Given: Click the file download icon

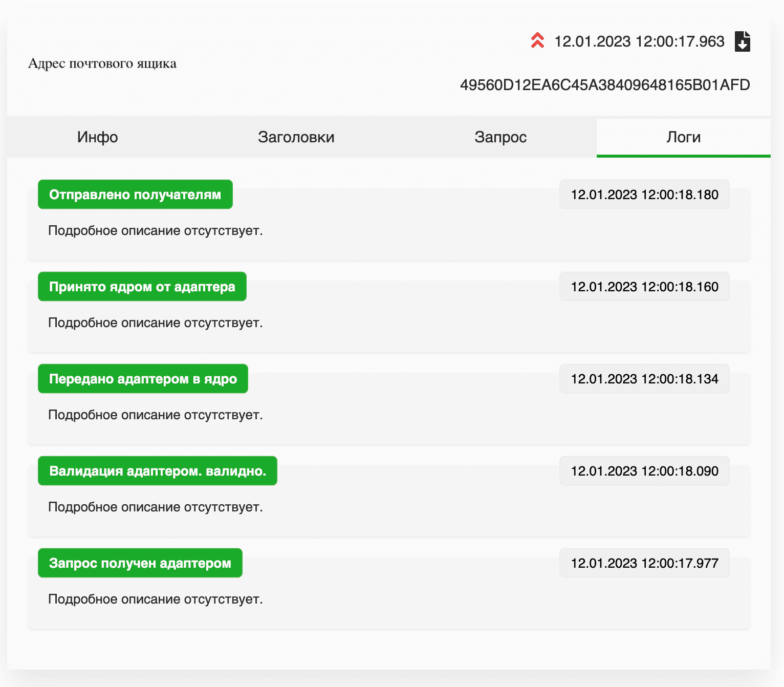Looking at the screenshot, I should (742, 41).
